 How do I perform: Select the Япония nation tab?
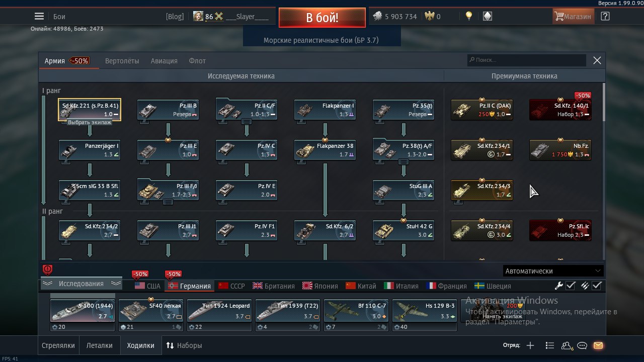click(320, 286)
